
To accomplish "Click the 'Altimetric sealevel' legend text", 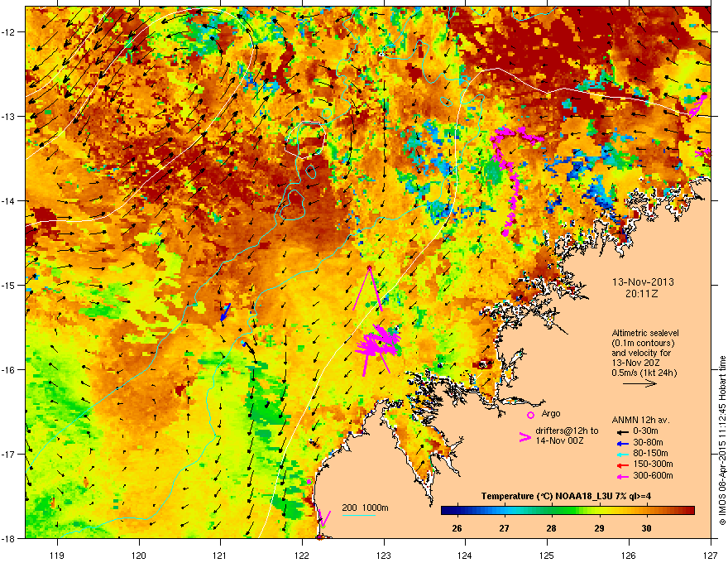I will [x=645, y=333].
